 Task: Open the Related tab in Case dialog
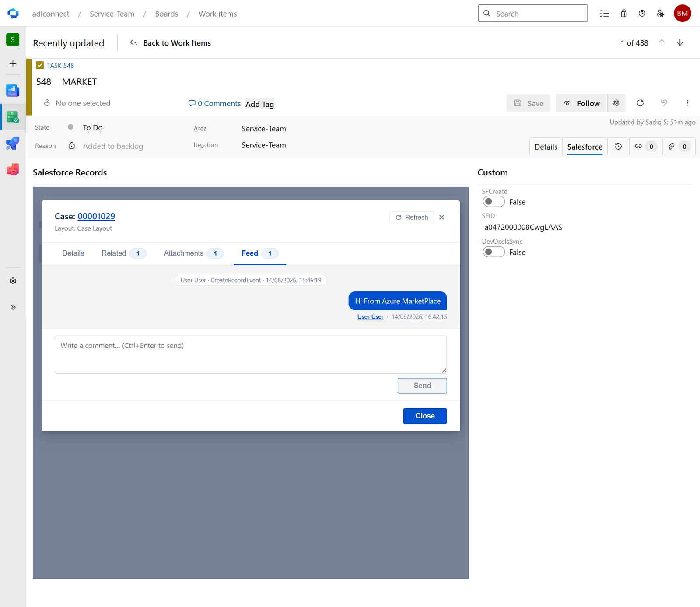(x=124, y=253)
